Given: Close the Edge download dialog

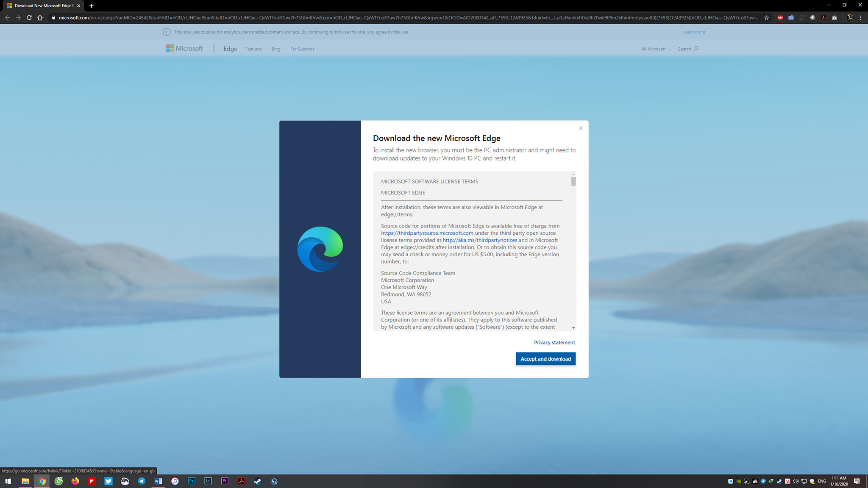Looking at the screenshot, I should [x=581, y=128].
